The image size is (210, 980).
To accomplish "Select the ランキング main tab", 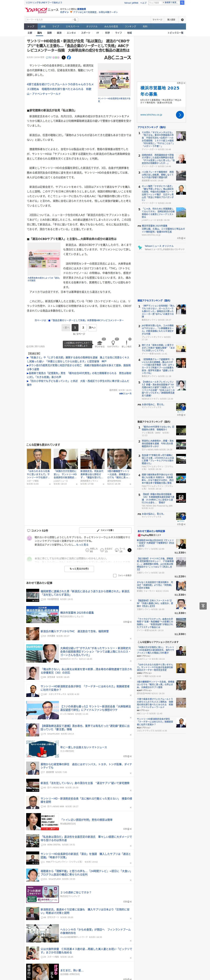I will coord(130,27).
